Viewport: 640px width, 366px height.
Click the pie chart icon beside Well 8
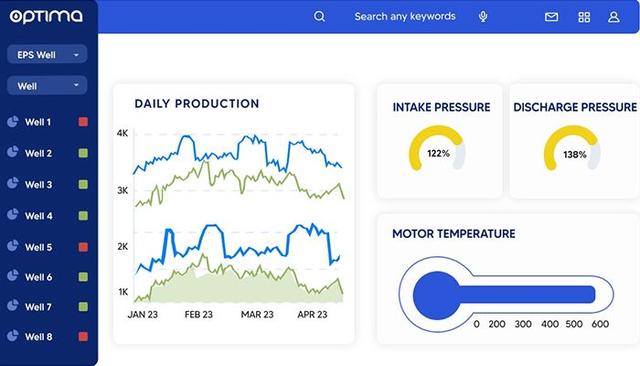click(13, 336)
